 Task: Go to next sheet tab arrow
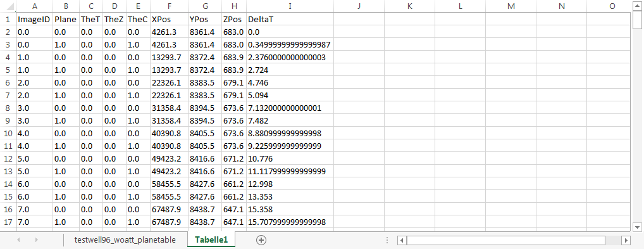click(x=37, y=240)
